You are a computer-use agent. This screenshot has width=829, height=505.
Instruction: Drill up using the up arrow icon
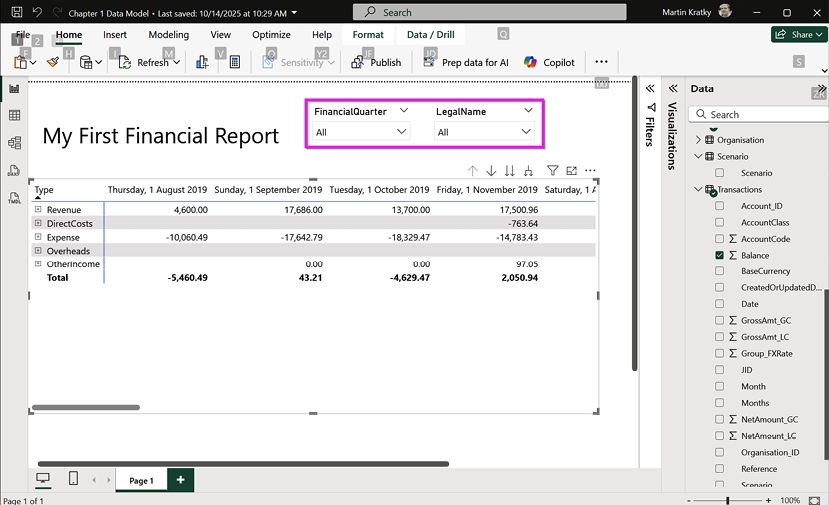473,171
